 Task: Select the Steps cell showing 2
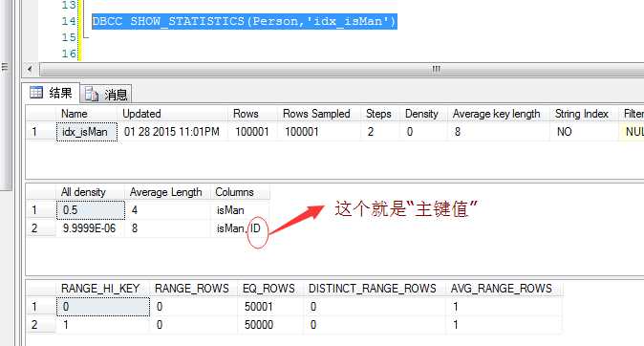pyautogui.click(x=380, y=132)
